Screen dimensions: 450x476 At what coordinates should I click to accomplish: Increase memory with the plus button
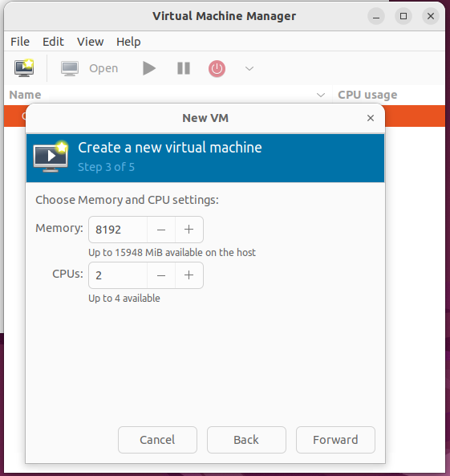[189, 230]
